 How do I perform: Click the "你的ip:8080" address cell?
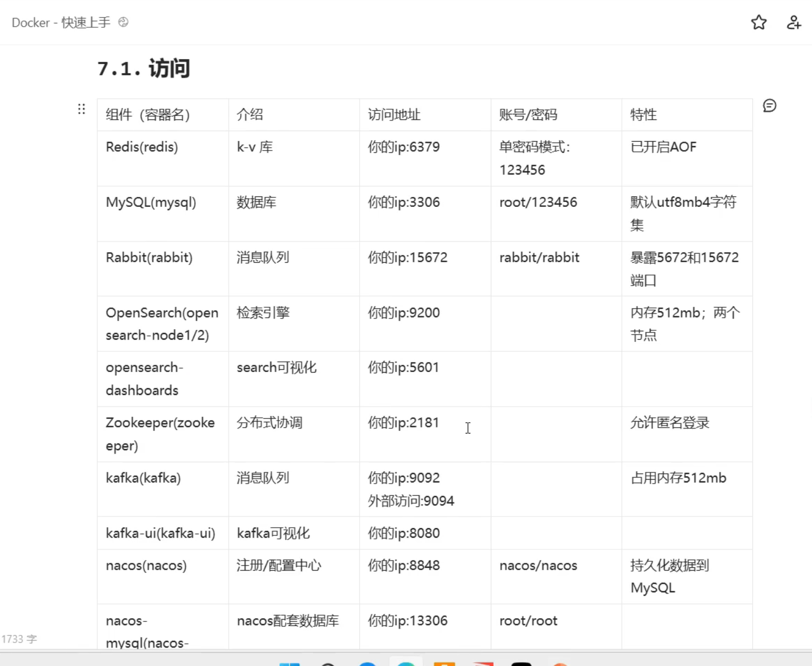pos(425,533)
